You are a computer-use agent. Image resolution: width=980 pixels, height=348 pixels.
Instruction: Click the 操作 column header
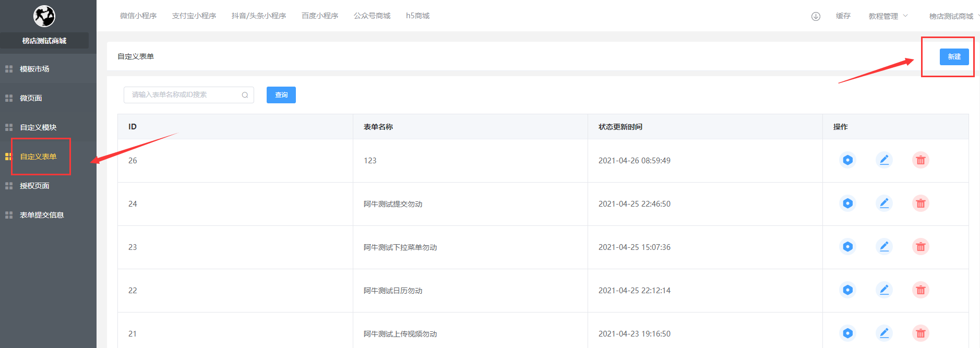[x=841, y=127]
